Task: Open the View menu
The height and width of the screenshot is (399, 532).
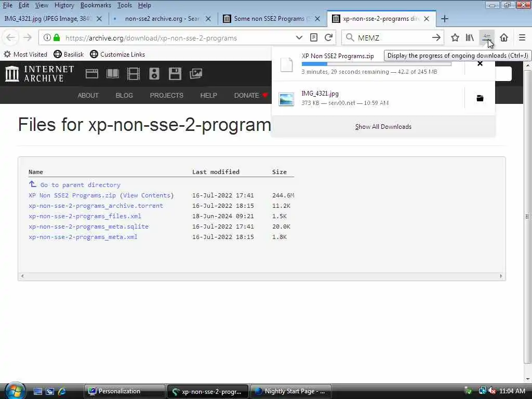Action: pos(42,5)
